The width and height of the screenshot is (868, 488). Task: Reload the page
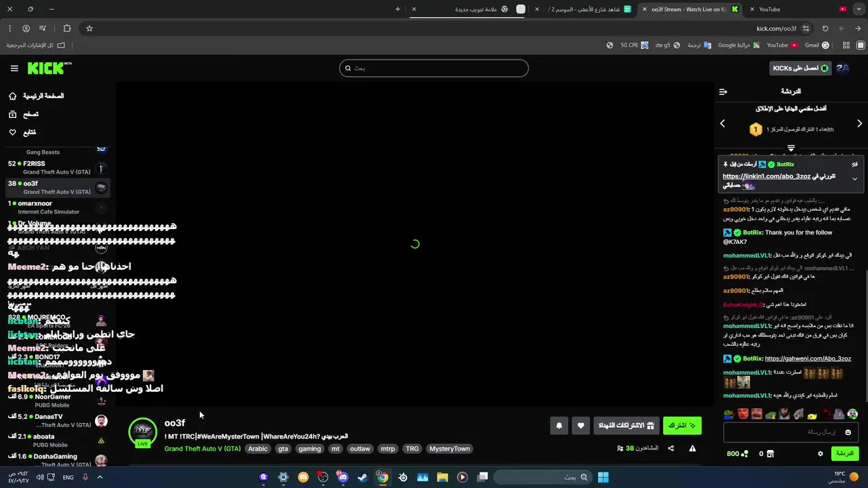click(825, 28)
